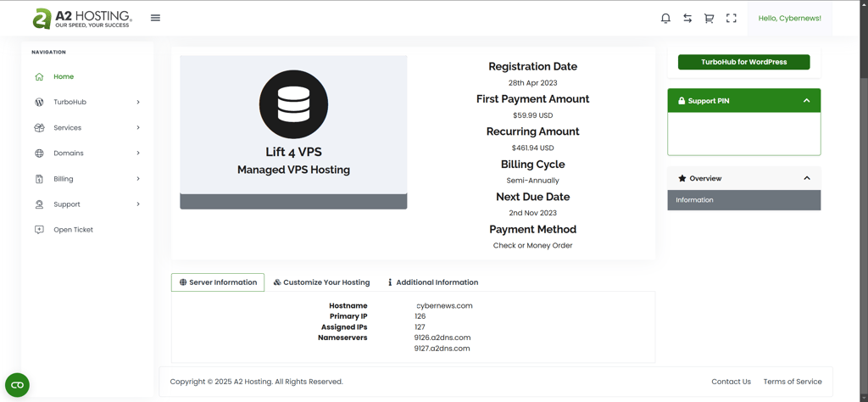Click the green chat widget bubble
The width and height of the screenshot is (868, 402).
17,385
